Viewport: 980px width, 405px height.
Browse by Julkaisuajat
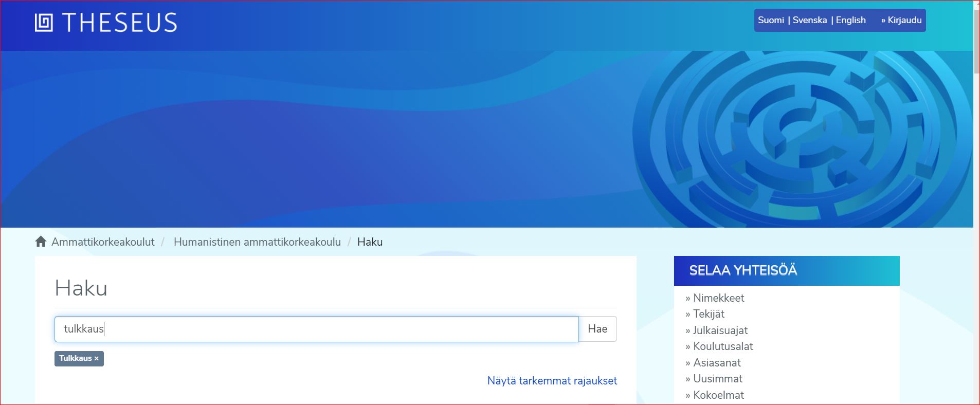[720, 330]
